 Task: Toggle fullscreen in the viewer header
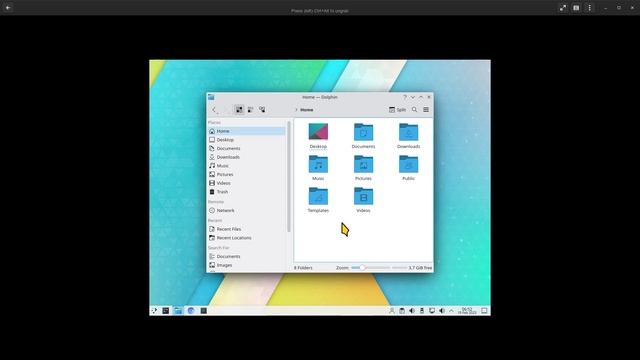563,7
